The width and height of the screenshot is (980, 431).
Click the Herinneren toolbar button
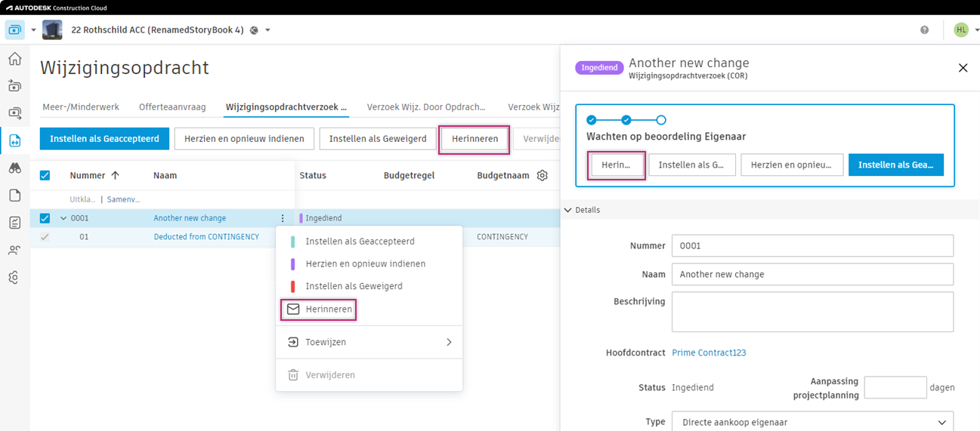475,139
